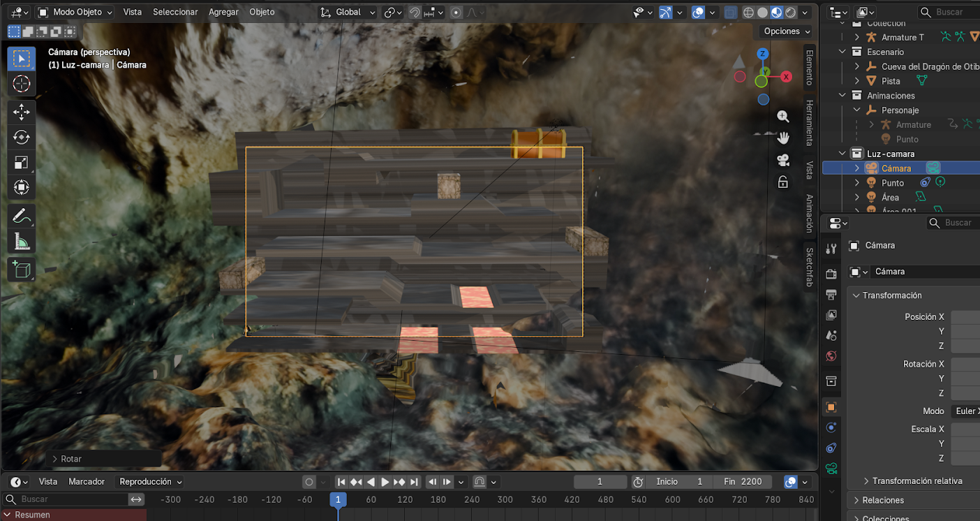Open the Agregar menu
This screenshot has height=521, width=980.
223,12
